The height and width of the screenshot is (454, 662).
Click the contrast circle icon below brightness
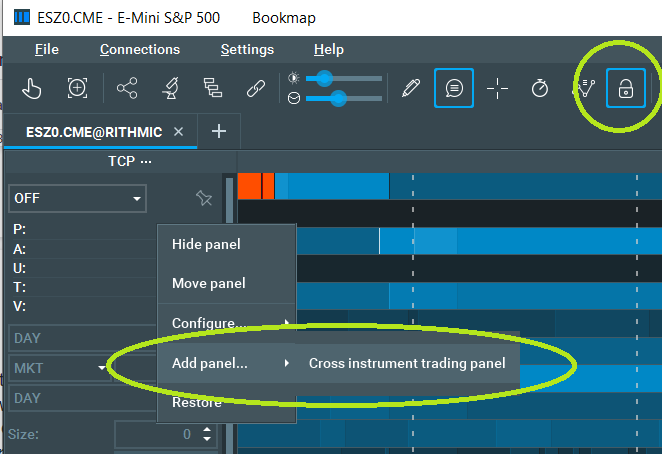pyautogui.click(x=294, y=98)
